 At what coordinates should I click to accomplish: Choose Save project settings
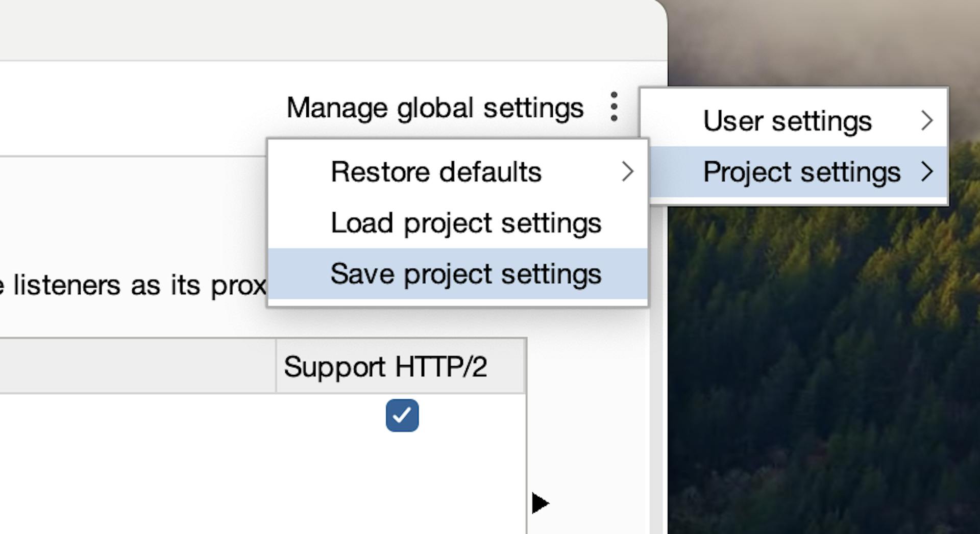pos(465,274)
